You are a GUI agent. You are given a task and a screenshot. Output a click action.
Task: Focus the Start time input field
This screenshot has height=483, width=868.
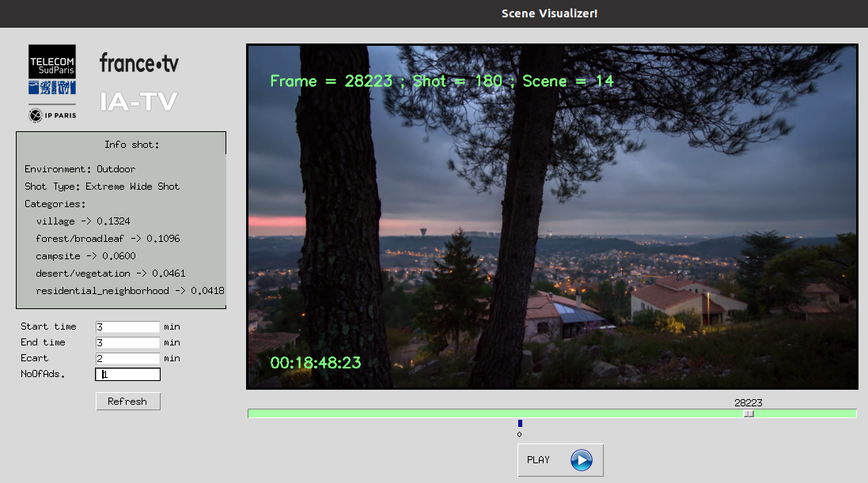[x=127, y=326]
